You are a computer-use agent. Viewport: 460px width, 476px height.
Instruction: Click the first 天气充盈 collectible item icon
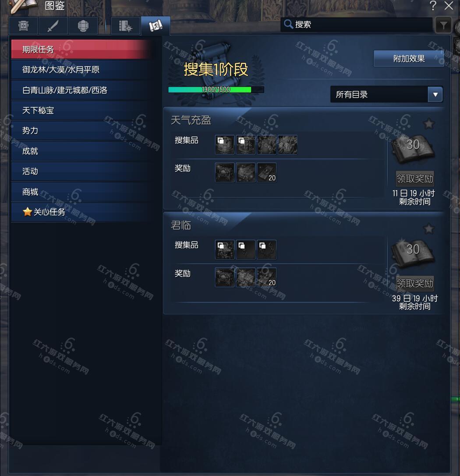pyautogui.click(x=225, y=145)
